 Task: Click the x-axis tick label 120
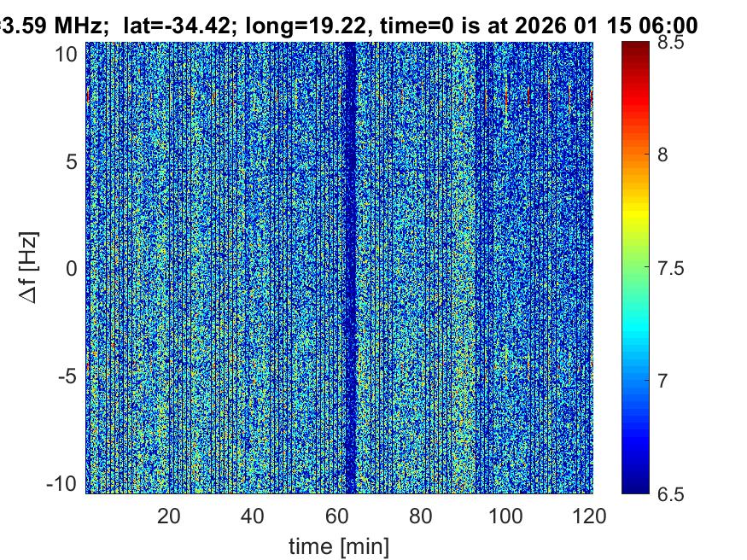click(x=589, y=516)
